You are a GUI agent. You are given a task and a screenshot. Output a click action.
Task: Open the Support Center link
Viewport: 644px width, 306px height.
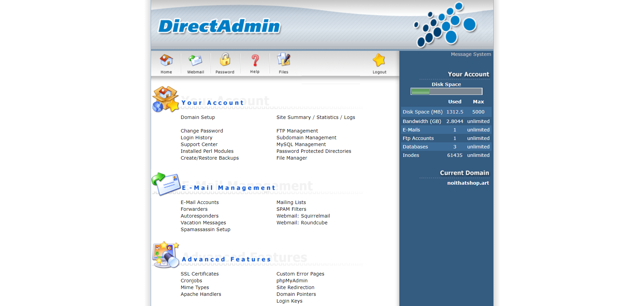tap(199, 144)
